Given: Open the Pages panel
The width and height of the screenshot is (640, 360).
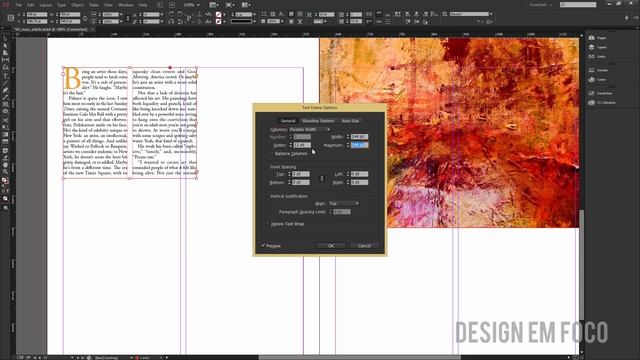Looking at the screenshot, I should [598, 38].
